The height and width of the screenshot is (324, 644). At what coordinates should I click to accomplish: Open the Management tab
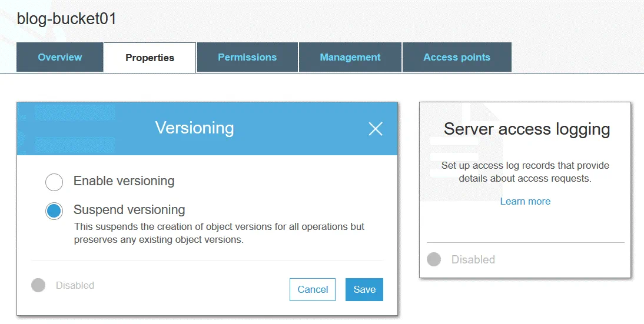tap(350, 58)
